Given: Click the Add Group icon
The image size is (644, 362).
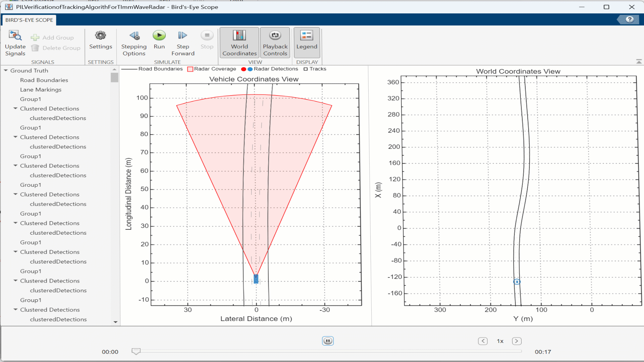Looking at the screenshot, I should (x=35, y=38).
